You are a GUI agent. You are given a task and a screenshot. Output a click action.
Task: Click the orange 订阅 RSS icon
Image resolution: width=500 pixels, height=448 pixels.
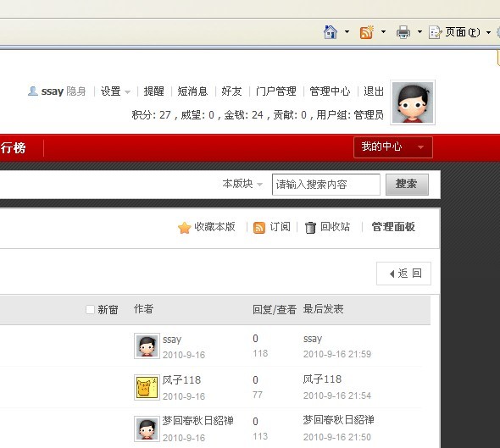point(259,228)
